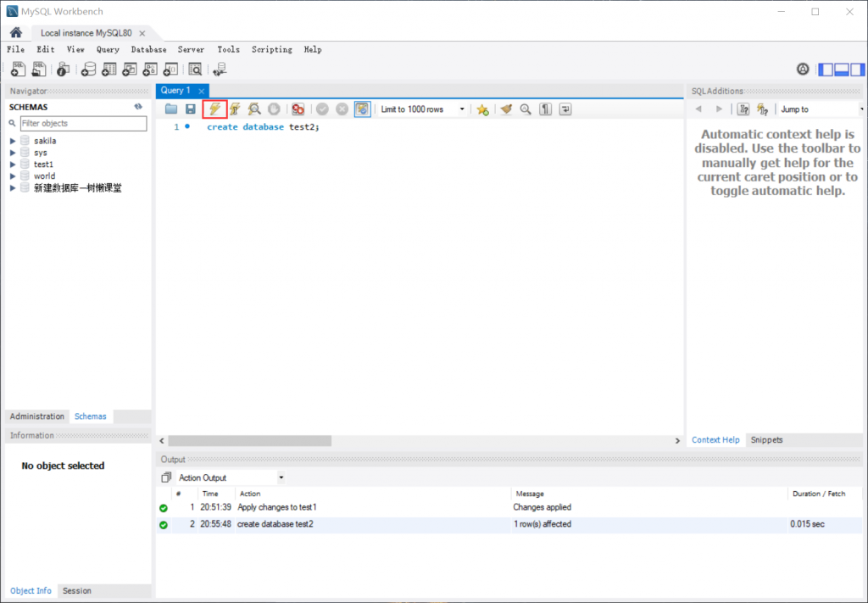Toggle auto-commit mode icon
Screen dimensions: 868x603
pyautogui.click(x=362, y=109)
